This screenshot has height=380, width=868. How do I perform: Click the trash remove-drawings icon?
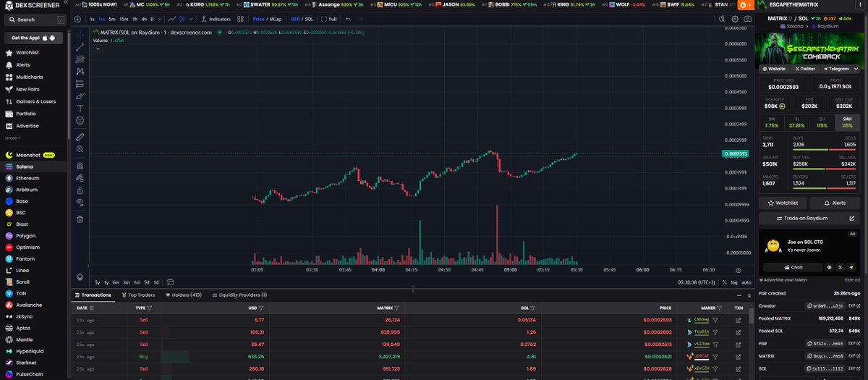point(80,219)
